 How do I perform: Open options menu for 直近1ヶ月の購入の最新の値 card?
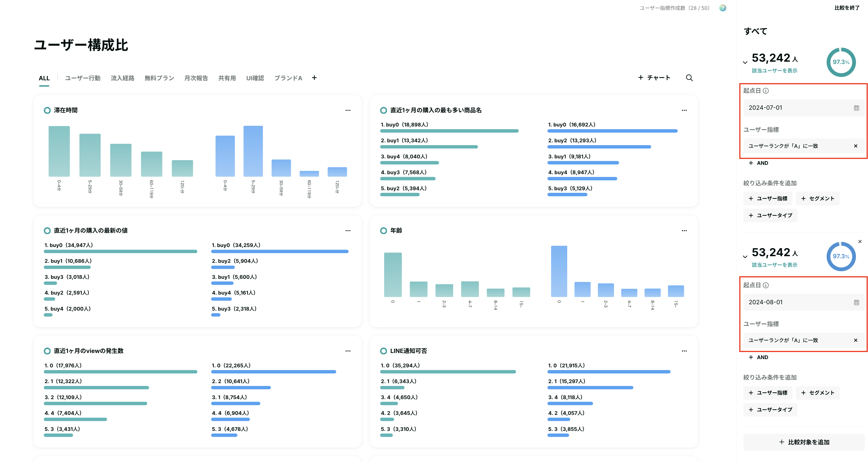tap(348, 231)
